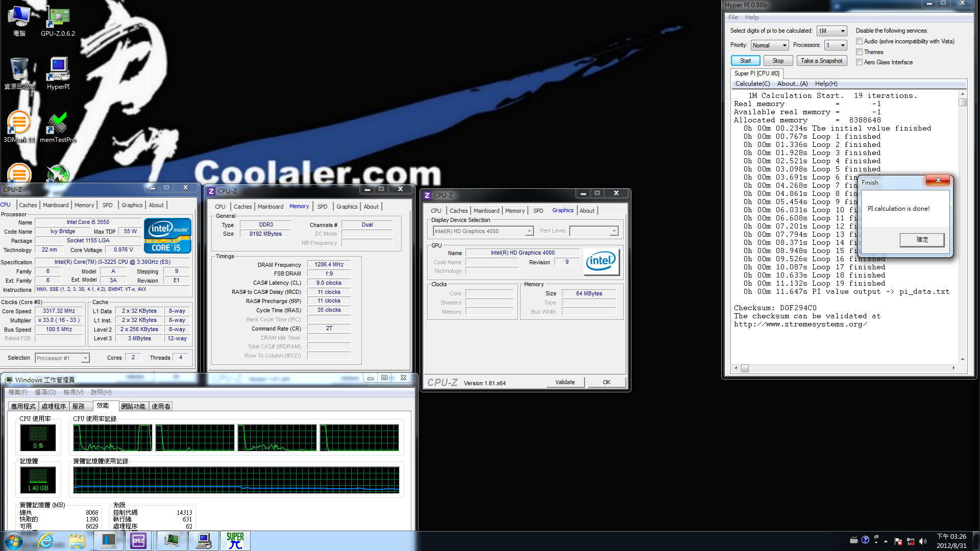
Task: Open the Priority dropdown set to Normal
Action: click(770, 45)
